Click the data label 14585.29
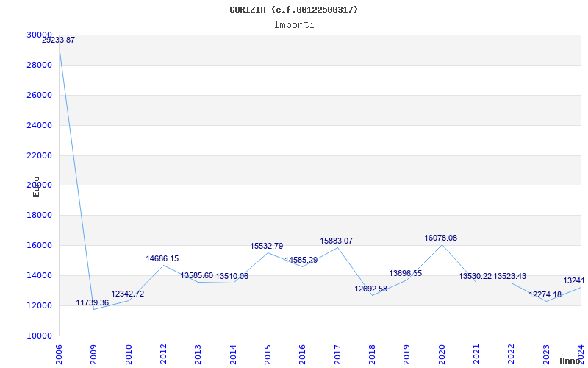The width and height of the screenshot is (588, 368). point(301,260)
